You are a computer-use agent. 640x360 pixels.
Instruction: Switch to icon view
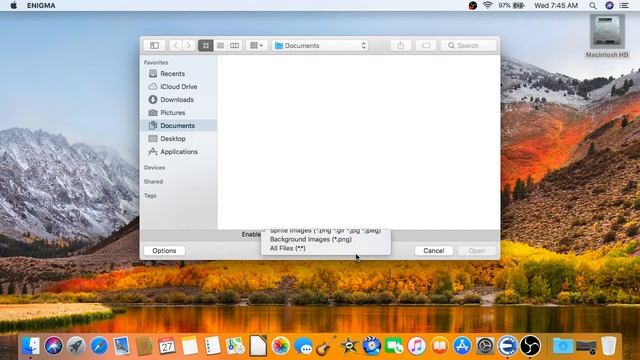(206, 45)
